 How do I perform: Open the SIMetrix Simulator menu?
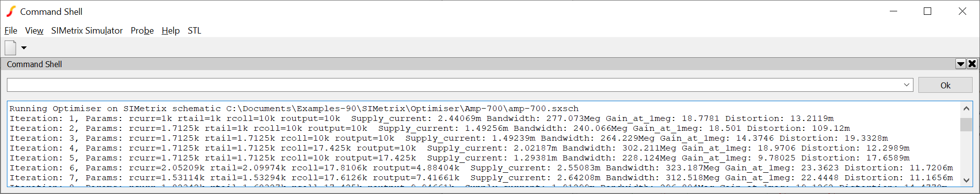87,31
